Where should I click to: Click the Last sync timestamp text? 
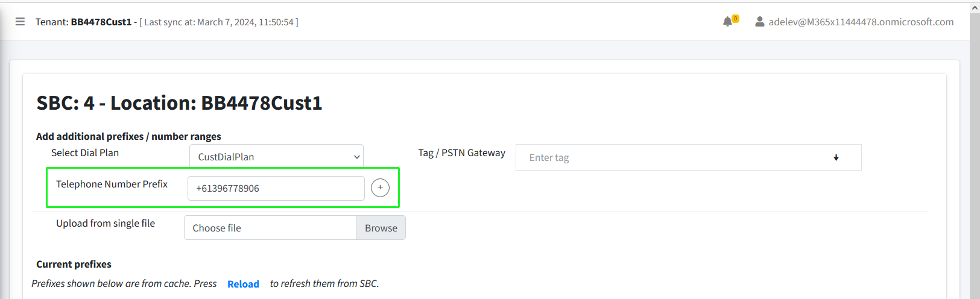(x=219, y=22)
